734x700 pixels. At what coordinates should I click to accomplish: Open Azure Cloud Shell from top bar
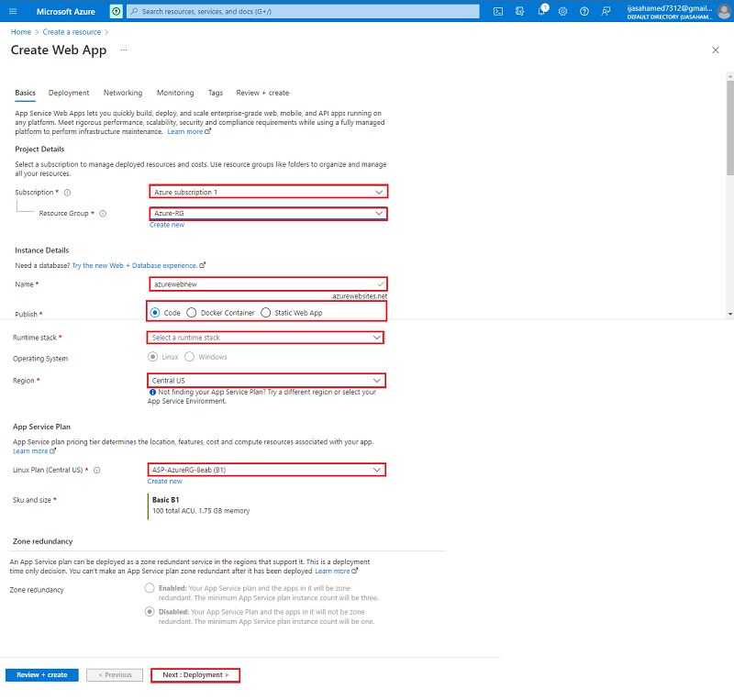tap(497, 11)
